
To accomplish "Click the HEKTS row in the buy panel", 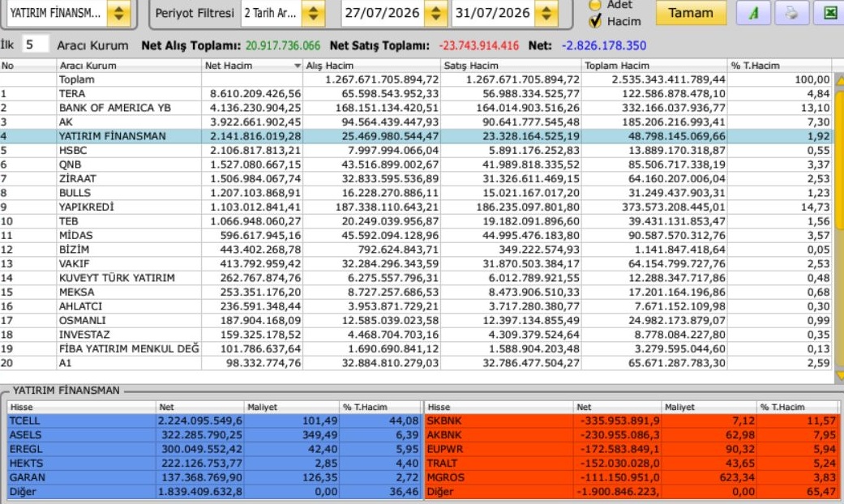I will (x=214, y=463).
